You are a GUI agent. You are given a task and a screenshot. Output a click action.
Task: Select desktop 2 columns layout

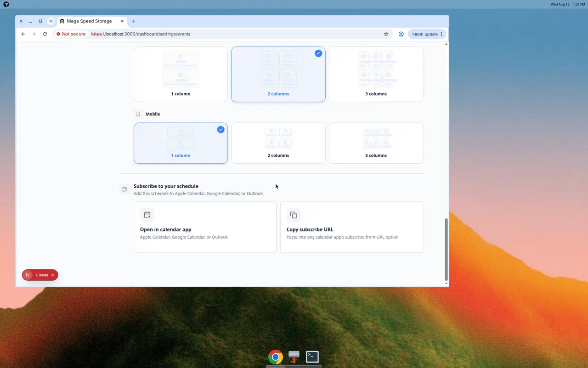tap(278, 74)
